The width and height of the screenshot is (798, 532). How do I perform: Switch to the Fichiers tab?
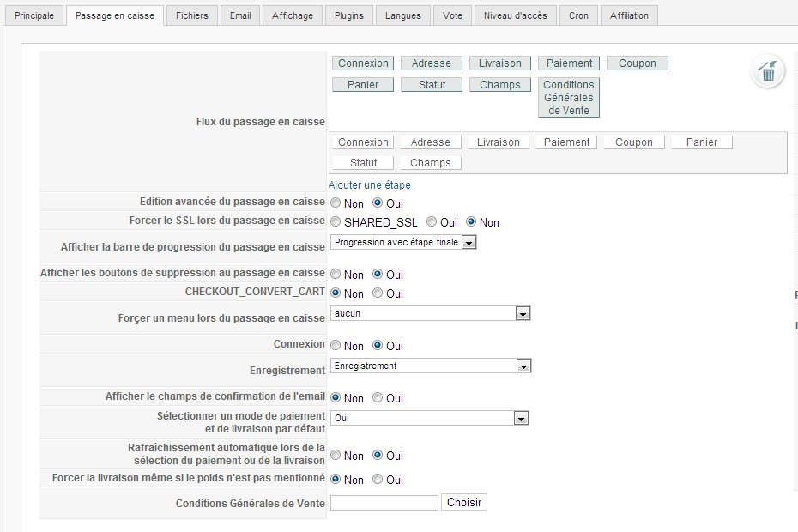click(192, 15)
